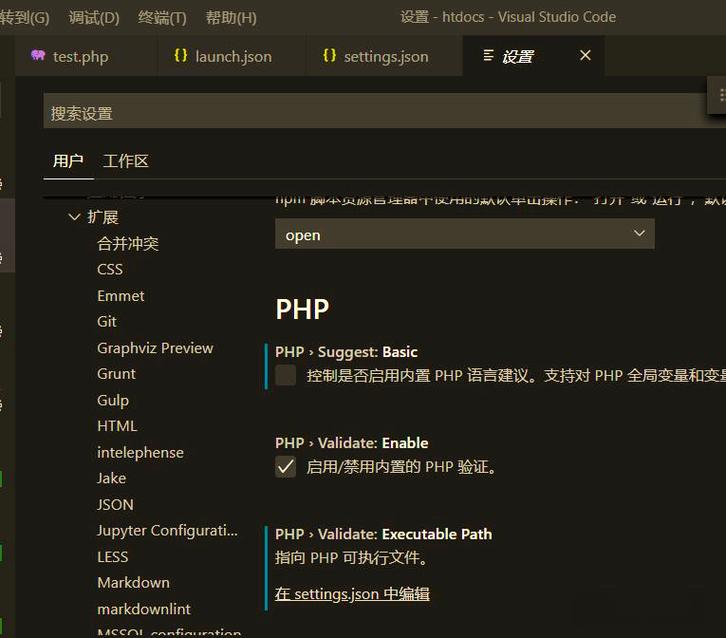Open the 帮助(H) menu
The image size is (726, 638).
point(231,18)
